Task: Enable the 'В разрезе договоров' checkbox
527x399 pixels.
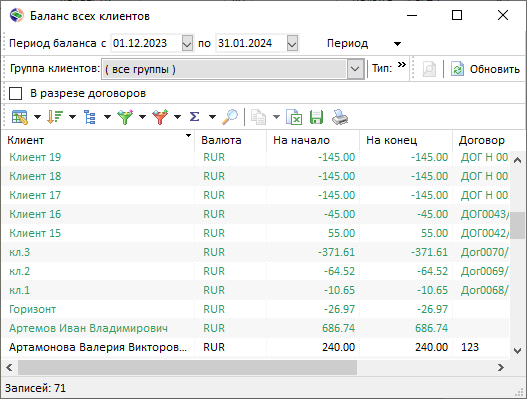Action: [x=15, y=93]
